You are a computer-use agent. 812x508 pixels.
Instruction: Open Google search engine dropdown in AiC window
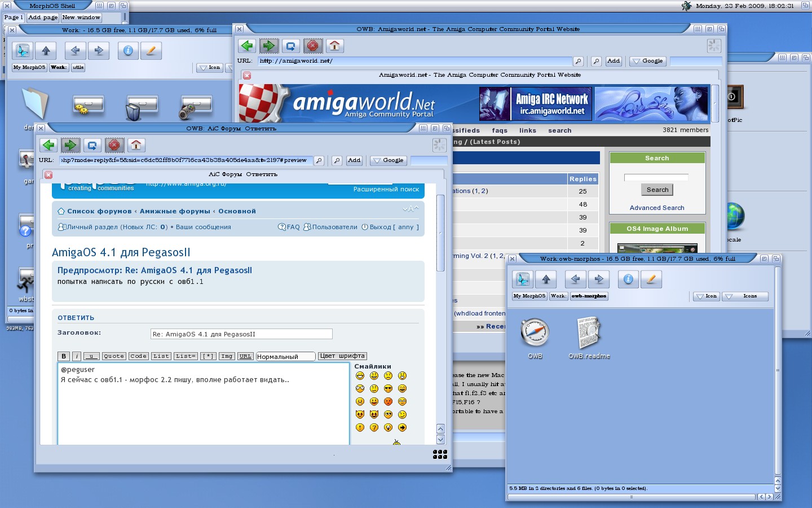(x=388, y=160)
